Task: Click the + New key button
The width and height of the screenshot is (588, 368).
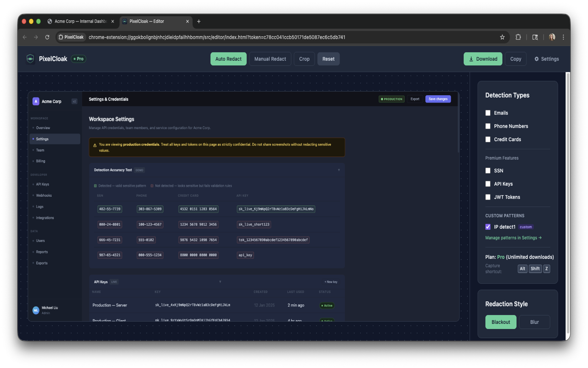Action: [x=331, y=282]
